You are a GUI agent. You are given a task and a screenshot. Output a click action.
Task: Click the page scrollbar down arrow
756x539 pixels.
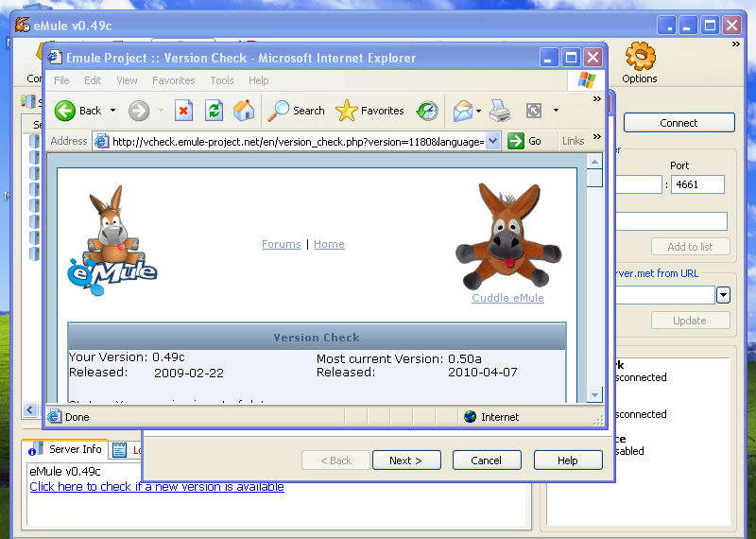coord(594,394)
